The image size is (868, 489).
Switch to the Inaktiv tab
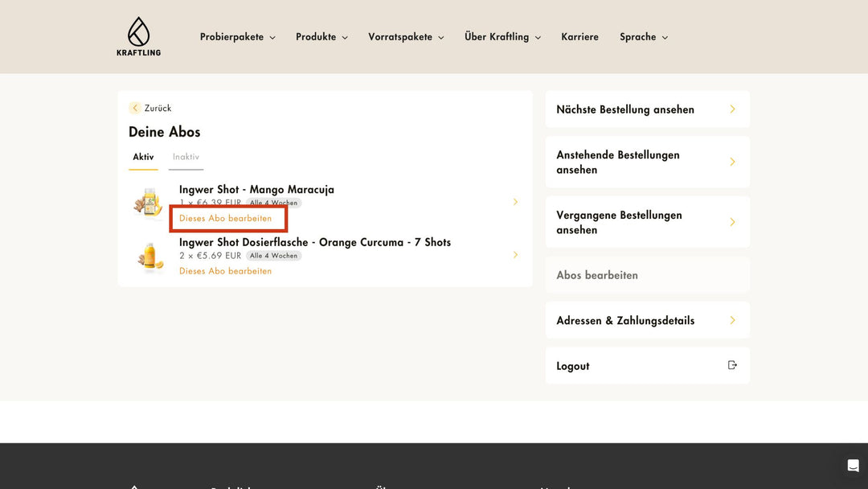click(x=186, y=157)
